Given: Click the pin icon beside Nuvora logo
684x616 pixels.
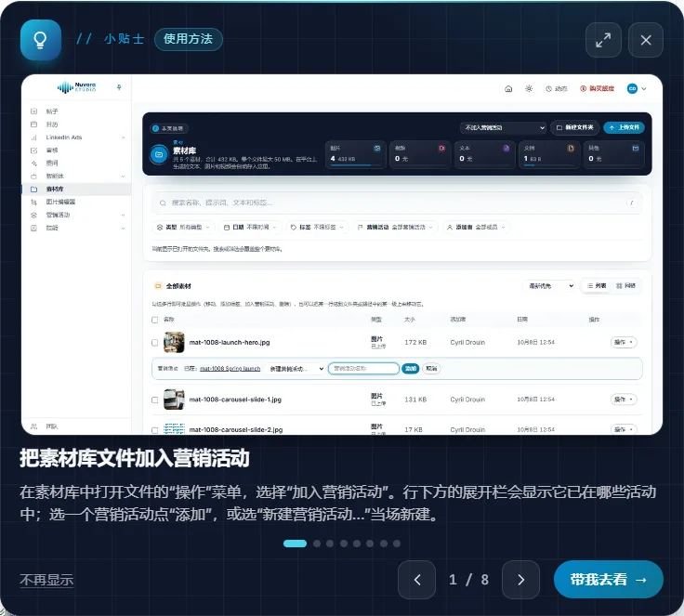Looking at the screenshot, I should click(x=119, y=87).
